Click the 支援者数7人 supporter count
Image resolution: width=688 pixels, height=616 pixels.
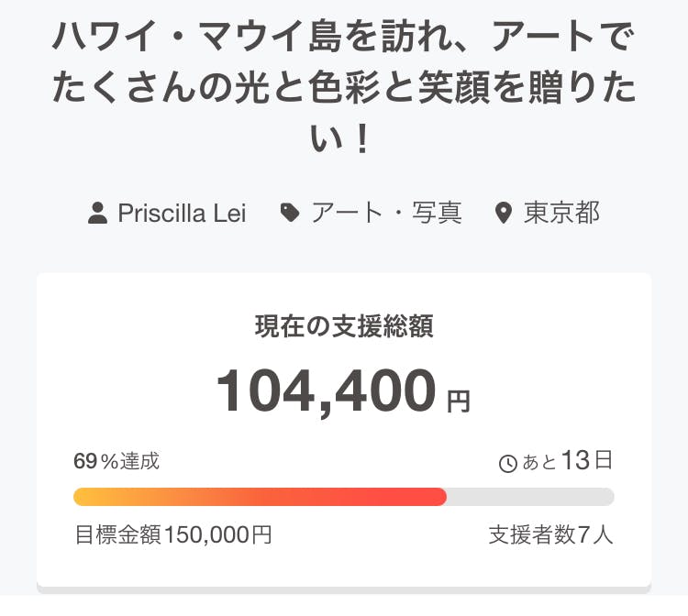point(550,535)
